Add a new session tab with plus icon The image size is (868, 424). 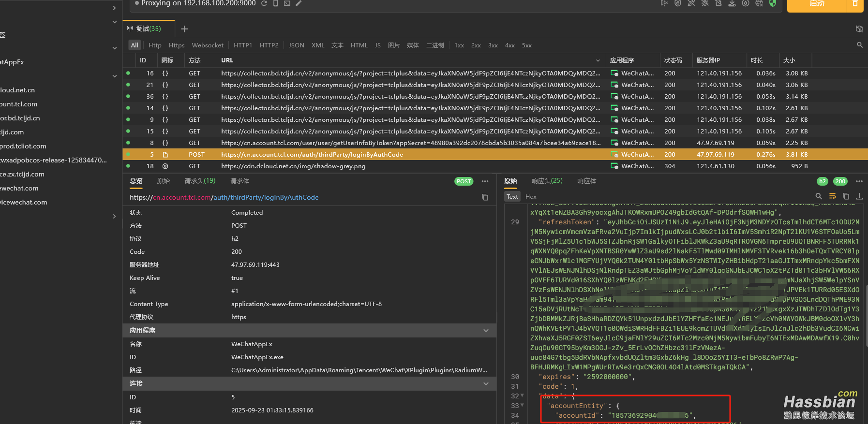point(184,29)
